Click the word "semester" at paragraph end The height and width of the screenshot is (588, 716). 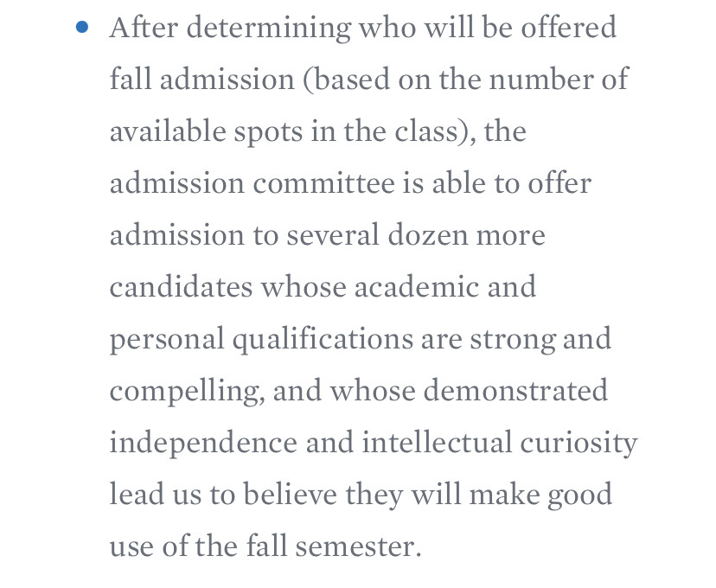pos(355,547)
